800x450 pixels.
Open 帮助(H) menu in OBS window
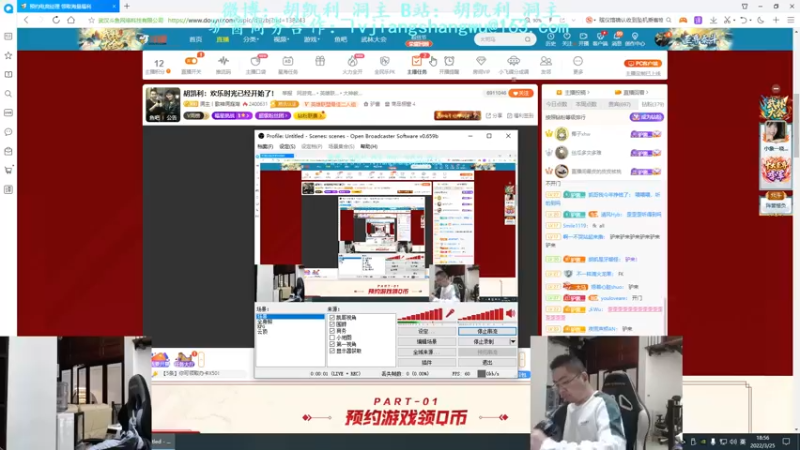(369, 146)
